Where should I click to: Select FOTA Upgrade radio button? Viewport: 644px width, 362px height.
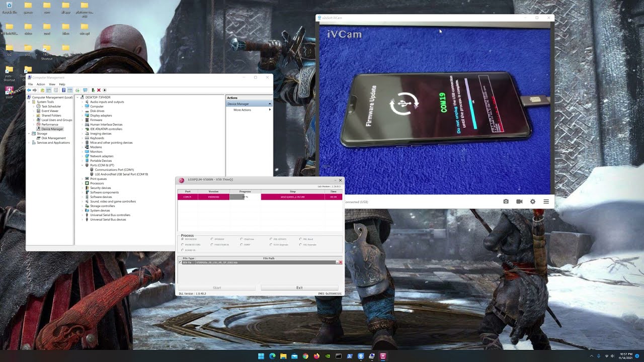[271, 245]
